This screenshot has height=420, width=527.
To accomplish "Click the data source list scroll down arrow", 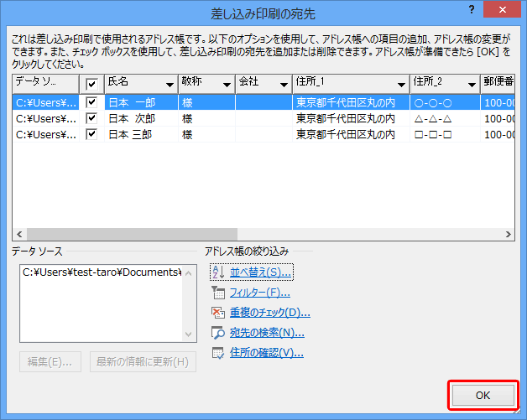I will pyautogui.click(x=189, y=334).
